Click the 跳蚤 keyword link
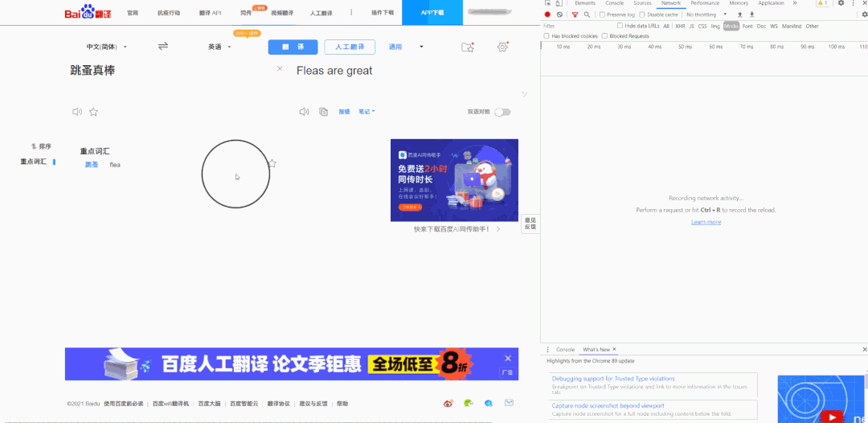 coord(92,164)
